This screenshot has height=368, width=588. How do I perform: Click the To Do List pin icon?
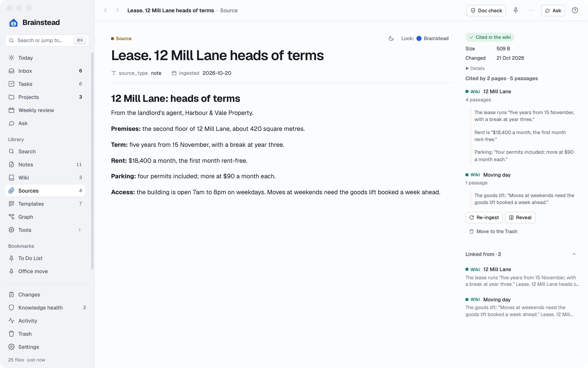coord(11,258)
